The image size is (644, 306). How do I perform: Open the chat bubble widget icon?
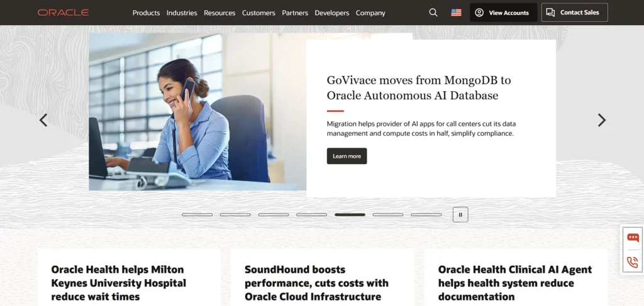coord(633,238)
